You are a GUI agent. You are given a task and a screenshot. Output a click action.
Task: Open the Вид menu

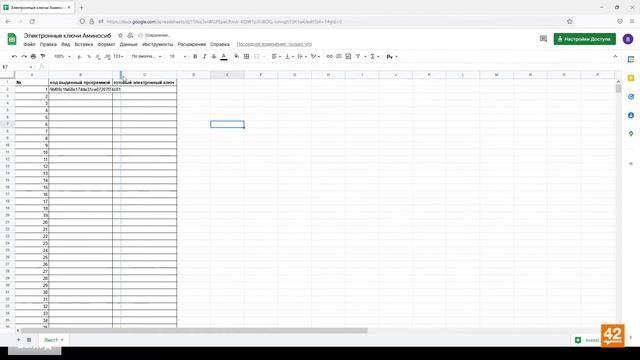66,44
